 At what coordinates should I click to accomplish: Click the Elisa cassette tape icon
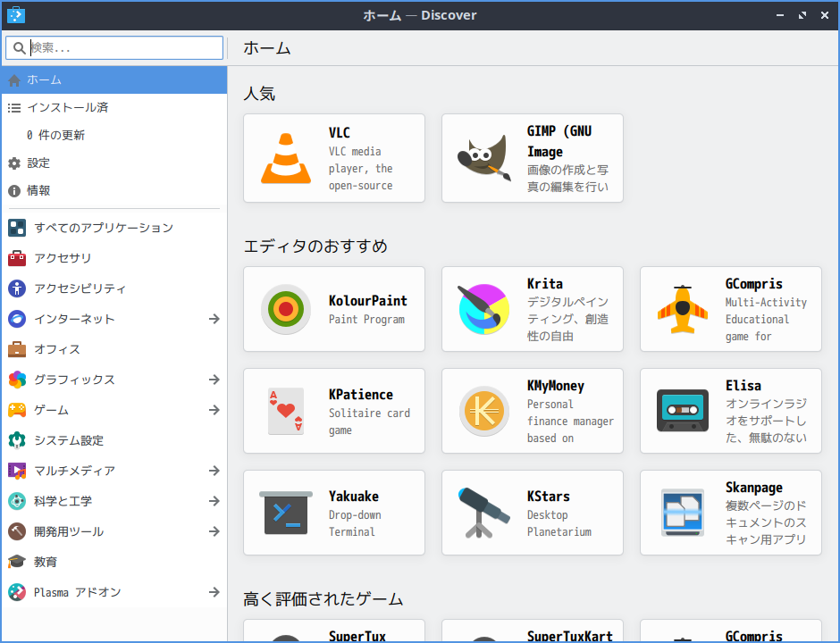[682, 411]
